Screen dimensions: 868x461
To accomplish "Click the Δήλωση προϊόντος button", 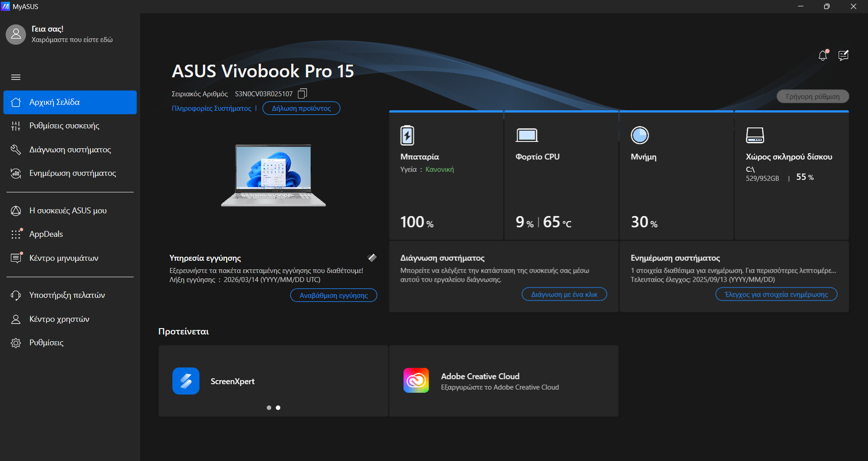I will tap(301, 108).
